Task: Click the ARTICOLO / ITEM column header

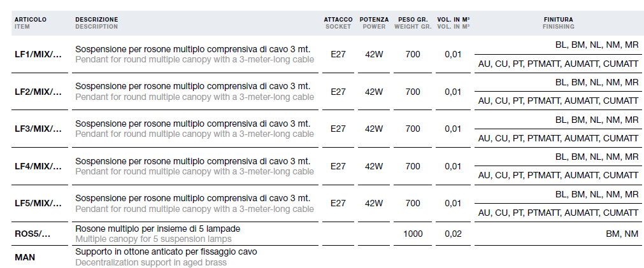Action: coord(31,23)
